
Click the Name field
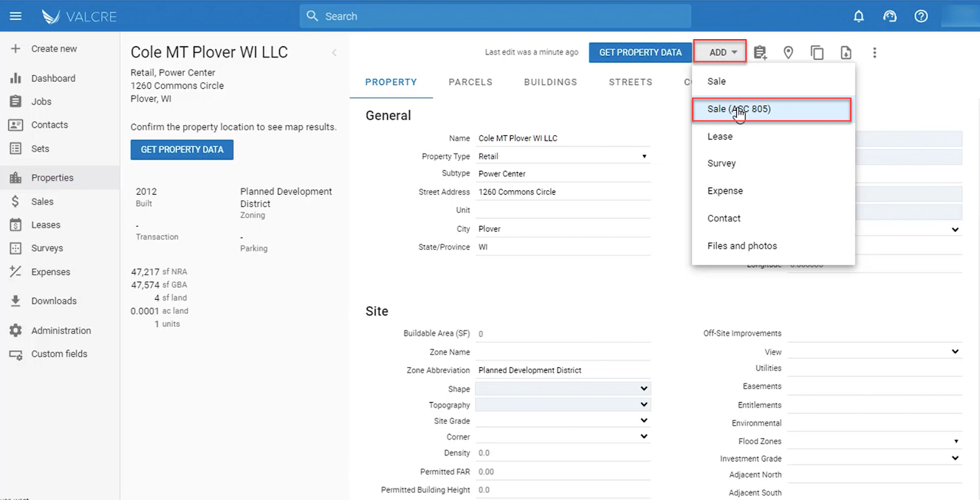[x=563, y=138]
